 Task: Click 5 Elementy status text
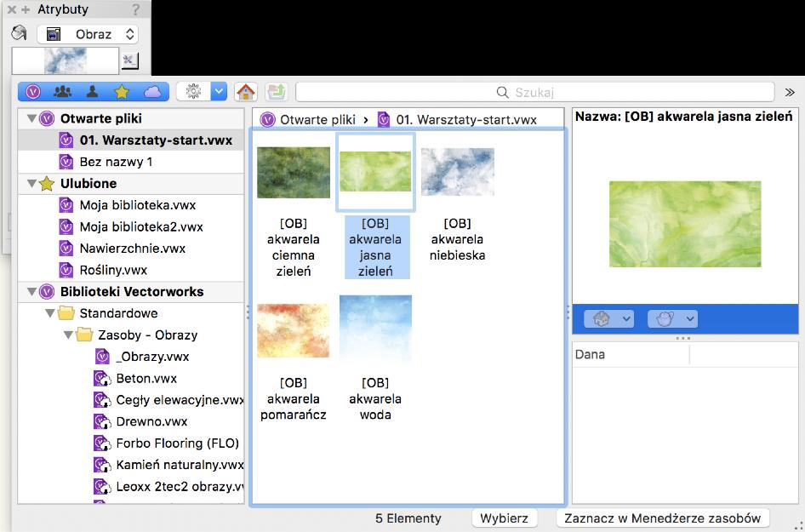[x=408, y=518]
